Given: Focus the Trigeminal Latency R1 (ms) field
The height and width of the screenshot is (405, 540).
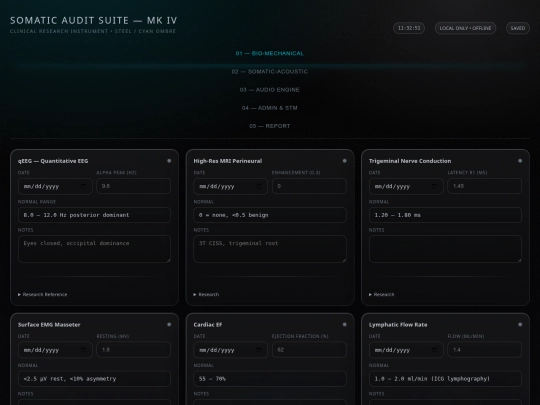Looking at the screenshot, I should [485, 186].
